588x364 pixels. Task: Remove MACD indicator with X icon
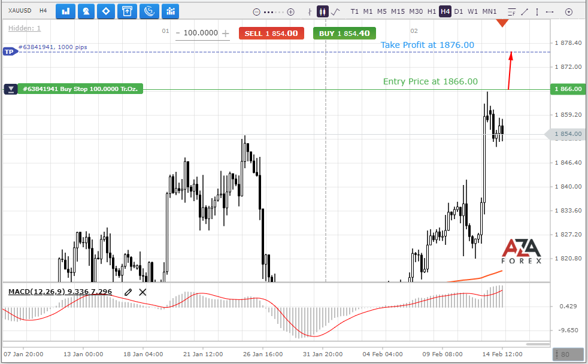(x=143, y=292)
